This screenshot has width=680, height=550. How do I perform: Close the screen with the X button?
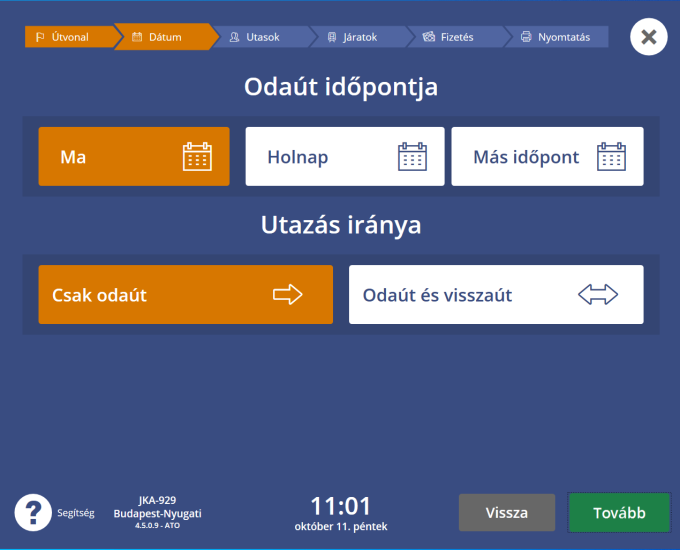click(648, 37)
